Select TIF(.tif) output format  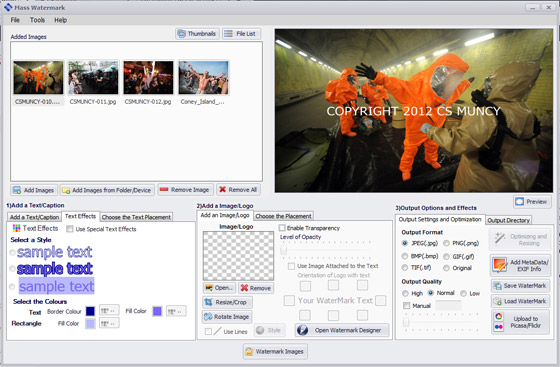tap(405, 268)
